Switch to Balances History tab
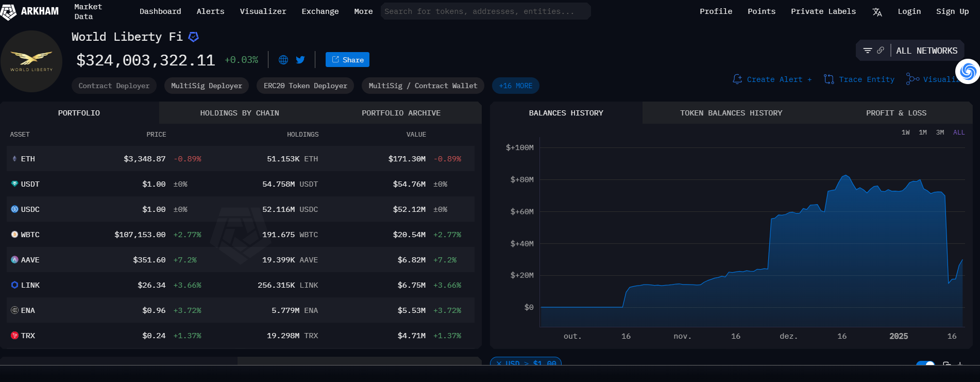The width and height of the screenshot is (980, 382). (566, 113)
